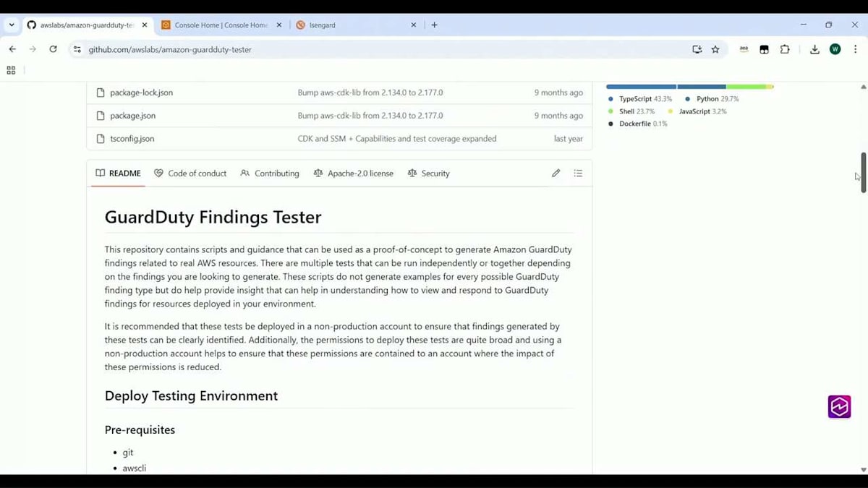Open the purple floating widget icon

[x=839, y=406]
